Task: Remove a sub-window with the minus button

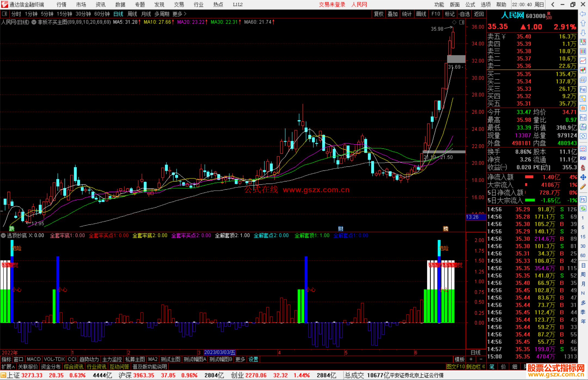Action: [x=481, y=359]
